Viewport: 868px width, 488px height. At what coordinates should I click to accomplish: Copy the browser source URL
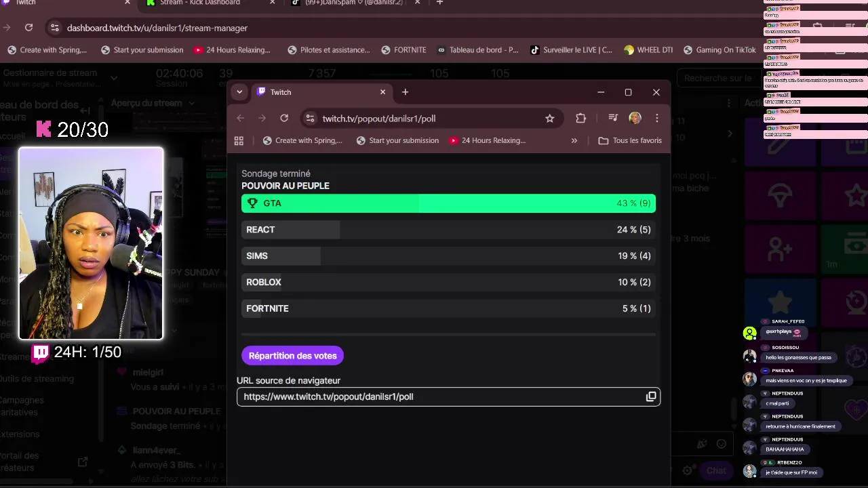[x=651, y=396]
